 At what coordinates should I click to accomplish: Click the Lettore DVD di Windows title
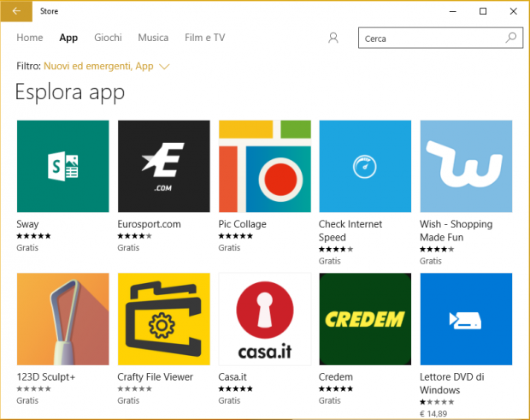point(452,383)
